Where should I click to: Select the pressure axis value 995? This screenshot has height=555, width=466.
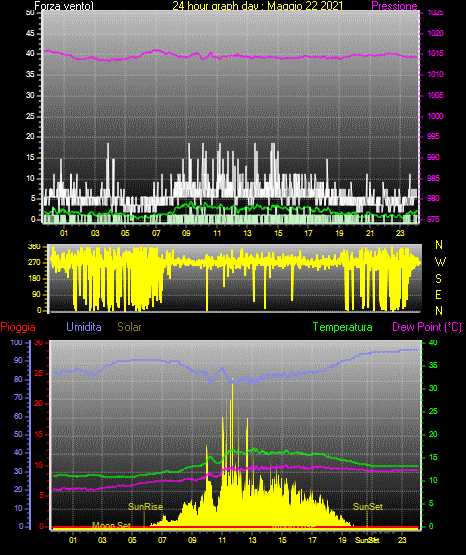point(433,136)
